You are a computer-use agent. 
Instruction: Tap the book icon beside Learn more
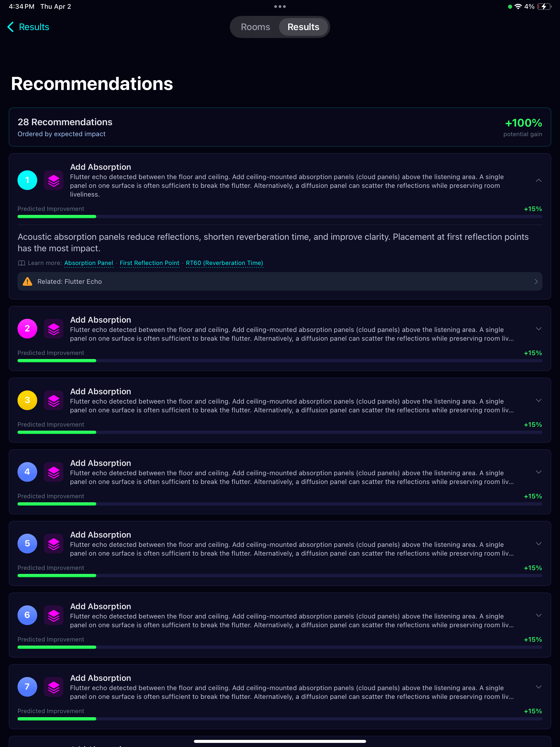pyautogui.click(x=21, y=263)
